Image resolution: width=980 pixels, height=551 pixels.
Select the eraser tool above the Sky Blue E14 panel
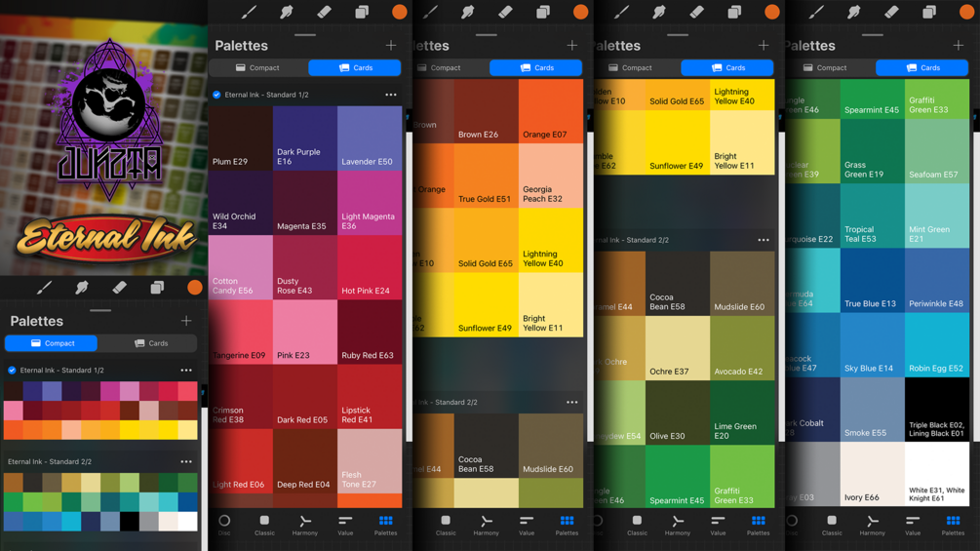(x=892, y=12)
